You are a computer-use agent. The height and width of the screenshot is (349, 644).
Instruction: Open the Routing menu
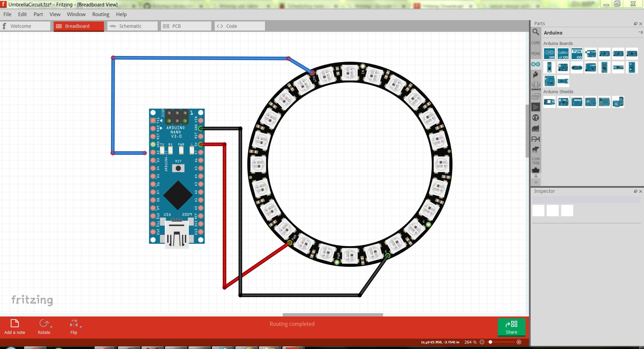pos(101,14)
